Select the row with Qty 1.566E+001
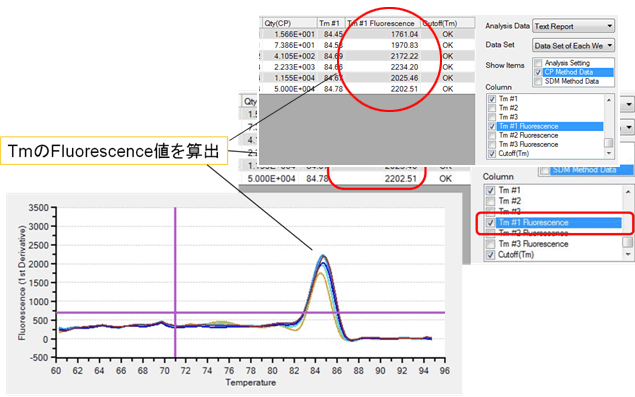This screenshot has width=635, height=397. point(367,34)
